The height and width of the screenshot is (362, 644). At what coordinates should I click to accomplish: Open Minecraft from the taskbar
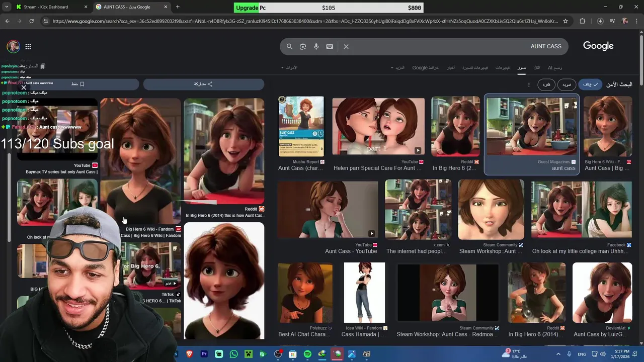248,354
